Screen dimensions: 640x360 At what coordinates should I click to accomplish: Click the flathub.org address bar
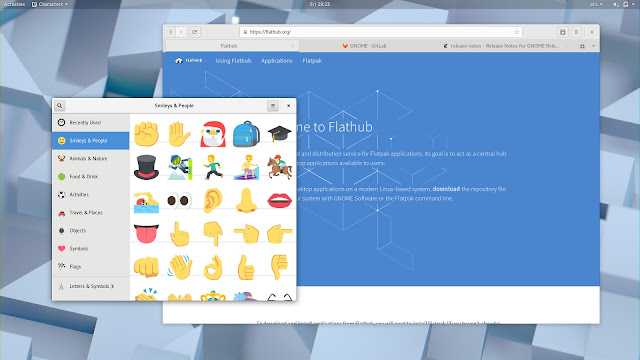[x=380, y=32]
